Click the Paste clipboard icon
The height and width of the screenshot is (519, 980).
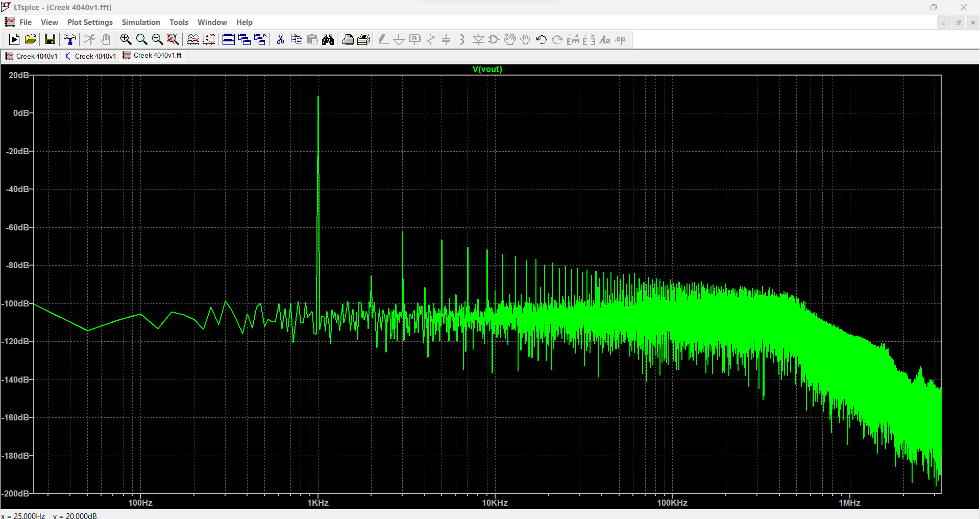[312, 39]
